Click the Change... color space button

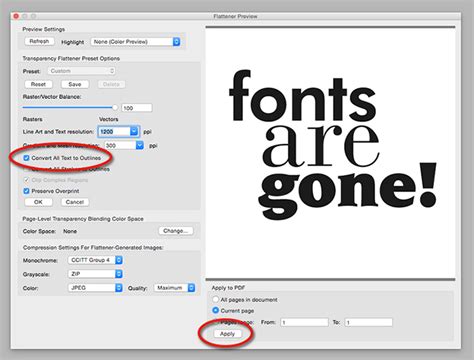(x=176, y=231)
